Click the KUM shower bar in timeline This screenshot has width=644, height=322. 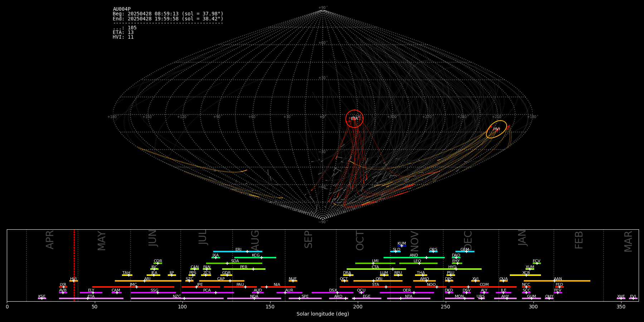402,246
